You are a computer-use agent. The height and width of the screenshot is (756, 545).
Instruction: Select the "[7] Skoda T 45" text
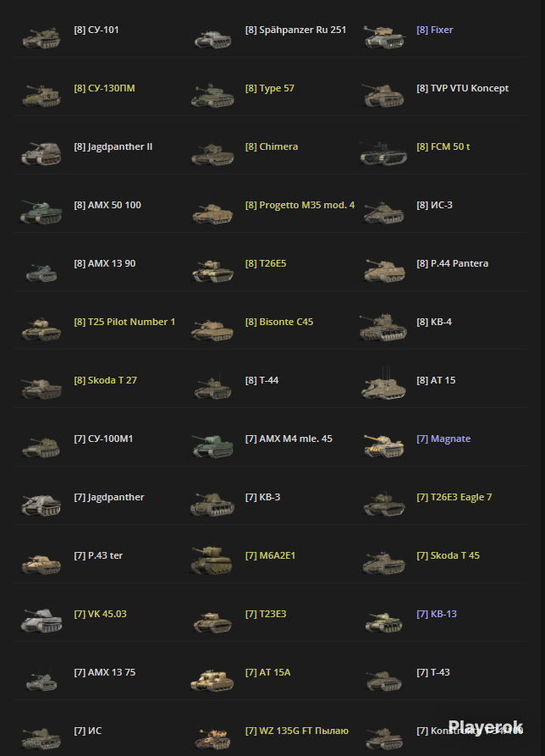pos(449,555)
